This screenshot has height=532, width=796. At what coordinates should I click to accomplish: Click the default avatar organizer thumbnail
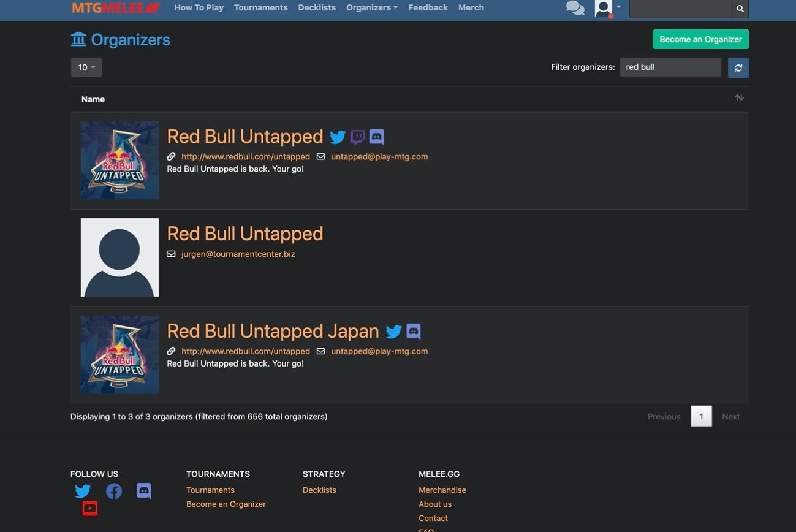click(x=120, y=257)
